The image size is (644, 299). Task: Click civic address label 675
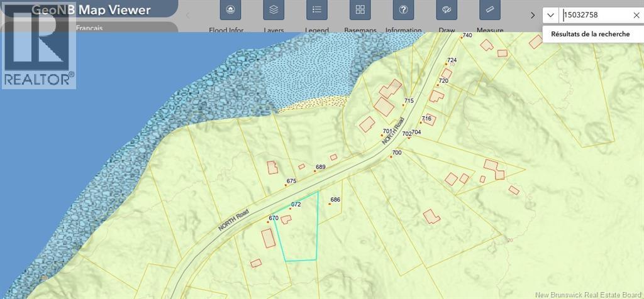292,181
